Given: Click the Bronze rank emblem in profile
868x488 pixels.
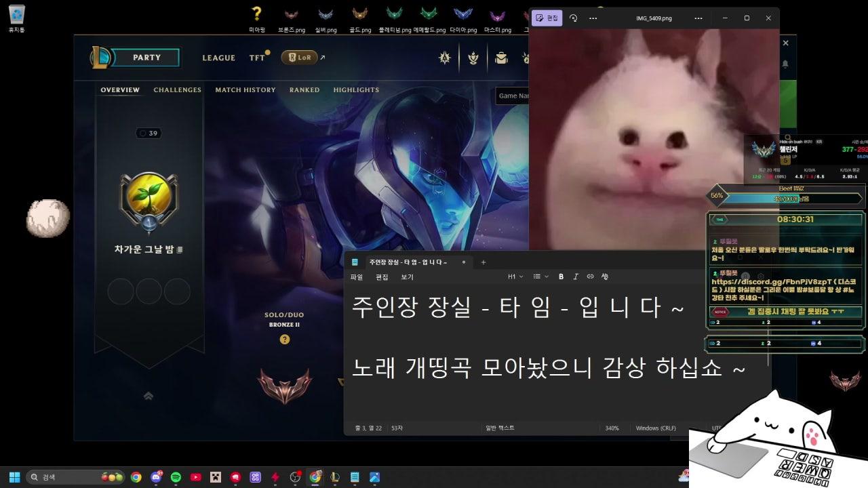Looking at the screenshot, I should [285, 386].
